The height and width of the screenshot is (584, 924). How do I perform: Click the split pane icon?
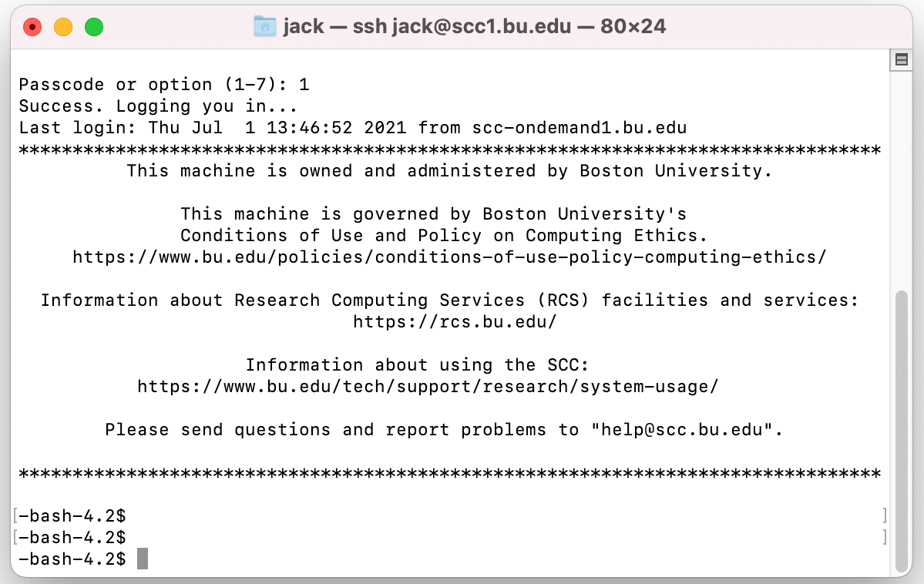coord(900,59)
